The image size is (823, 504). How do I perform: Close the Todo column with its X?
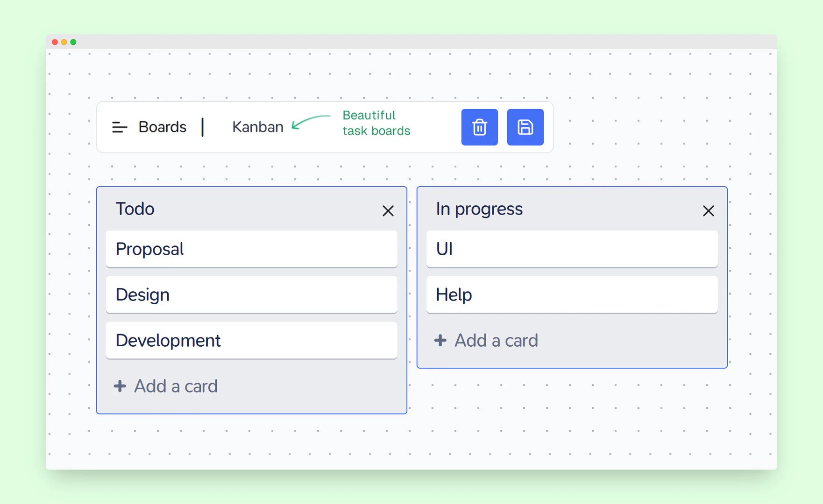388,211
